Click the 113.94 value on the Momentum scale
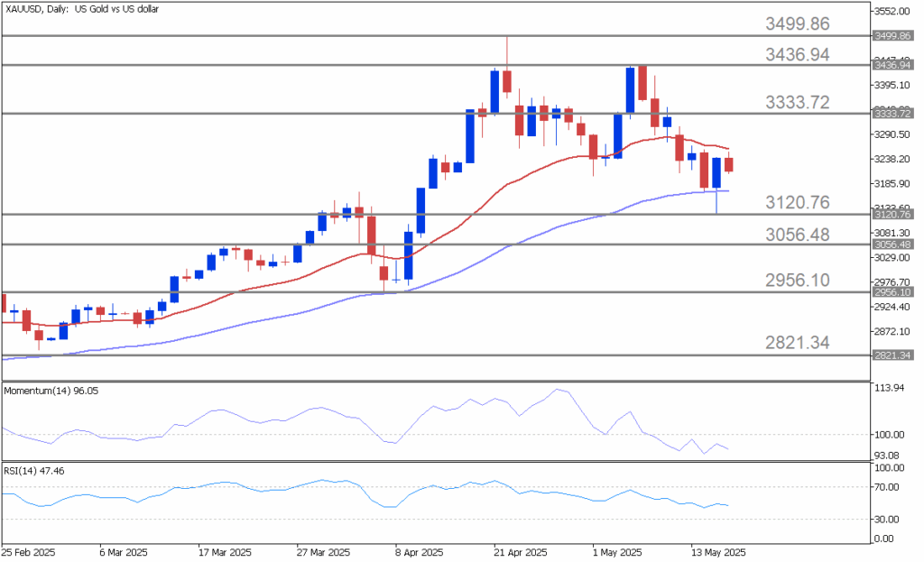The height and width of the screenshot is (562, 924). pos(889,388)
